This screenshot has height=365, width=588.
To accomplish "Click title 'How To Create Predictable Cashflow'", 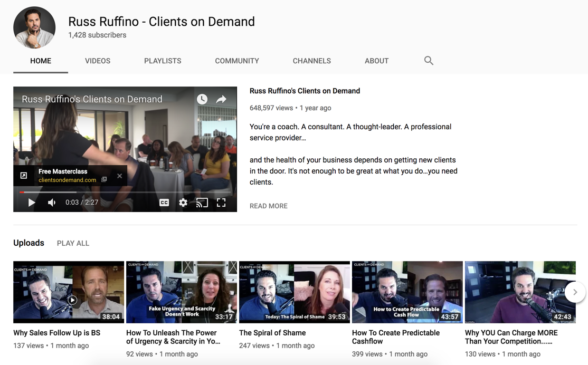I will click(x=396, y=337).
